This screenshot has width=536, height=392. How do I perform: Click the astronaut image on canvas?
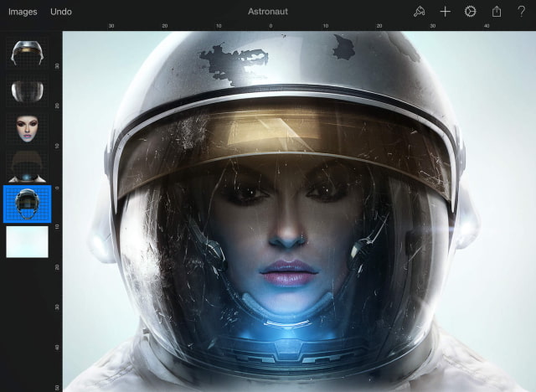pos(299,212)
